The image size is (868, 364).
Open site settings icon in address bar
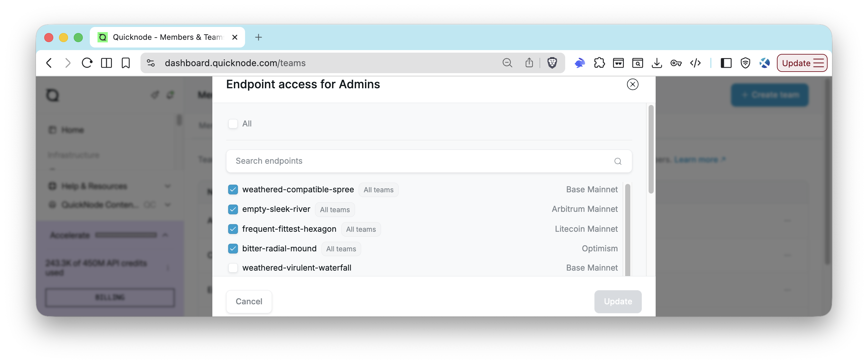point(151,63)
